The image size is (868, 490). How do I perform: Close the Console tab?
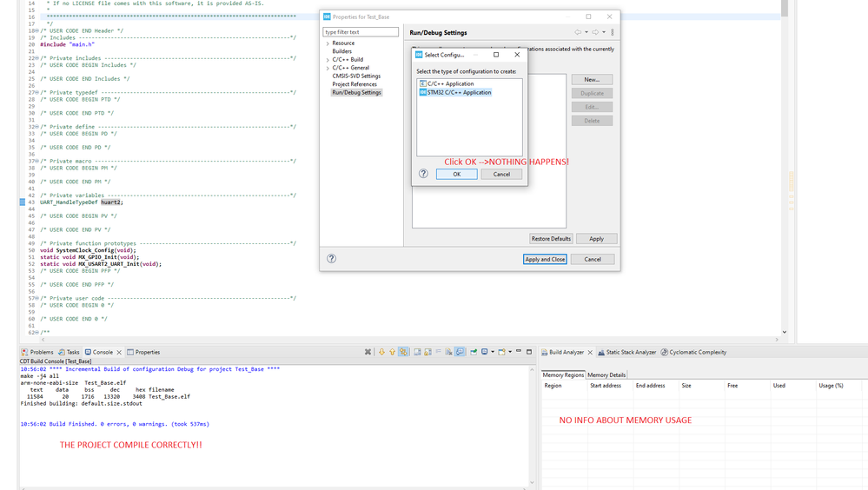[119, 352]
